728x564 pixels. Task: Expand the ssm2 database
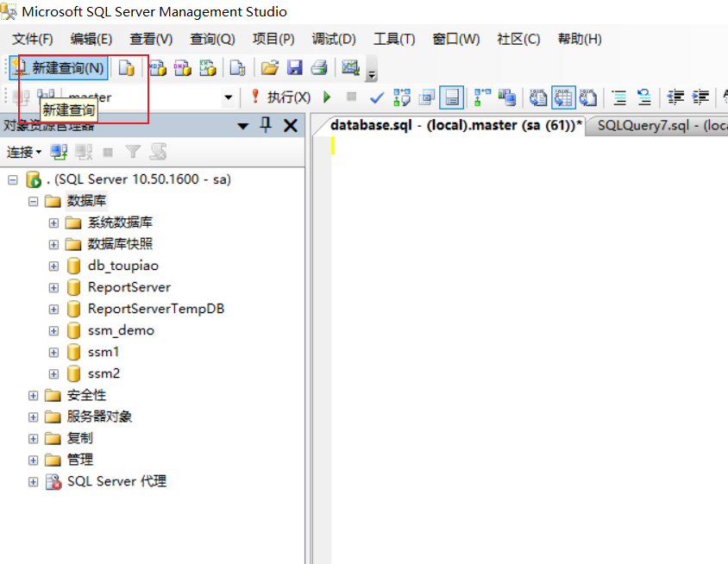tap(53, 374)
